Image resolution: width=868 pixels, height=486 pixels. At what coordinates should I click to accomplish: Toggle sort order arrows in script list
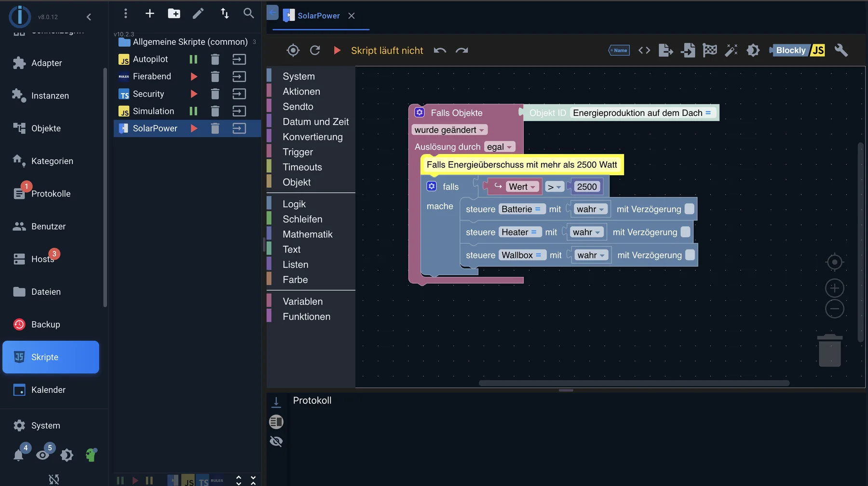pyautogui.click(x=225, y=14)
